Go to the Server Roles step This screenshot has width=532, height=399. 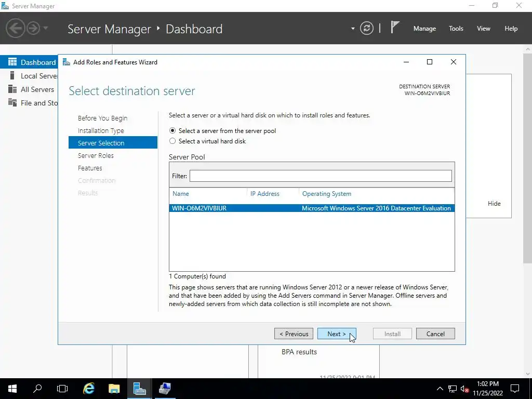coord(96,155)
